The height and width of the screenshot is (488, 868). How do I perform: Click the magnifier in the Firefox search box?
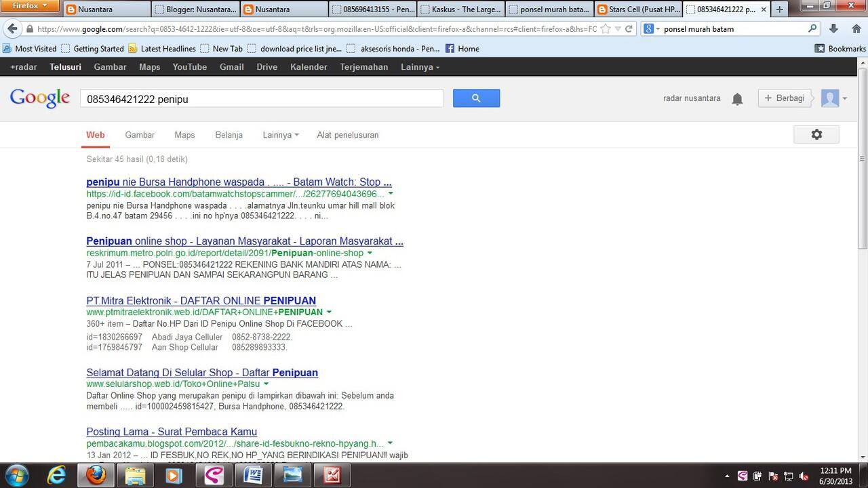pyautogui.click(x=812, y=29)
